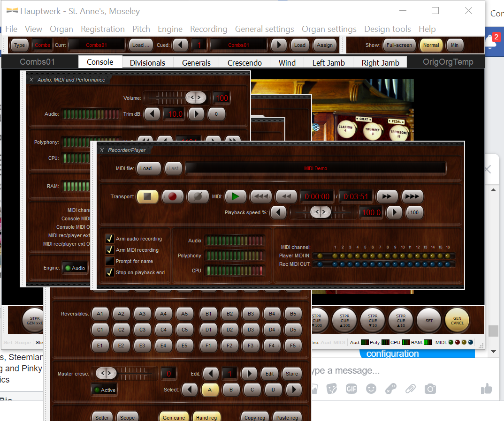Select crescendo bank B

[x=231, y=390]
